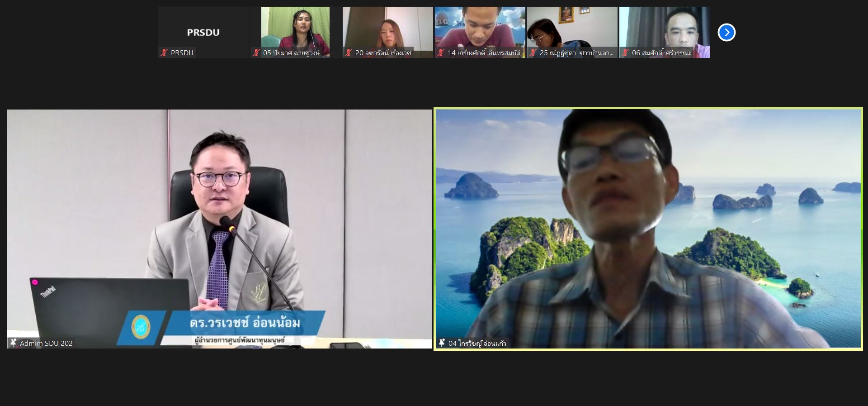Click the muted microphone icon beside PRSDU

(164, 53)
